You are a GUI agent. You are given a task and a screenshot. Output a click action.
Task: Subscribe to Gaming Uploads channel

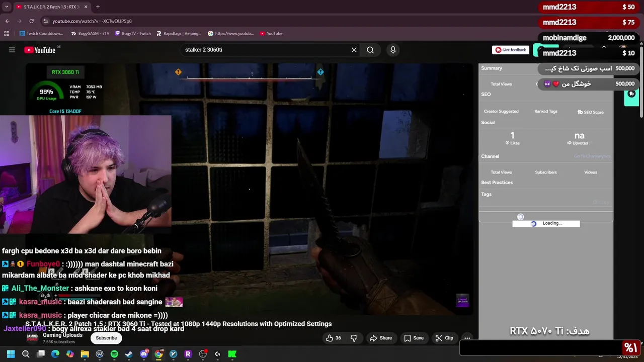click(106, 338)
